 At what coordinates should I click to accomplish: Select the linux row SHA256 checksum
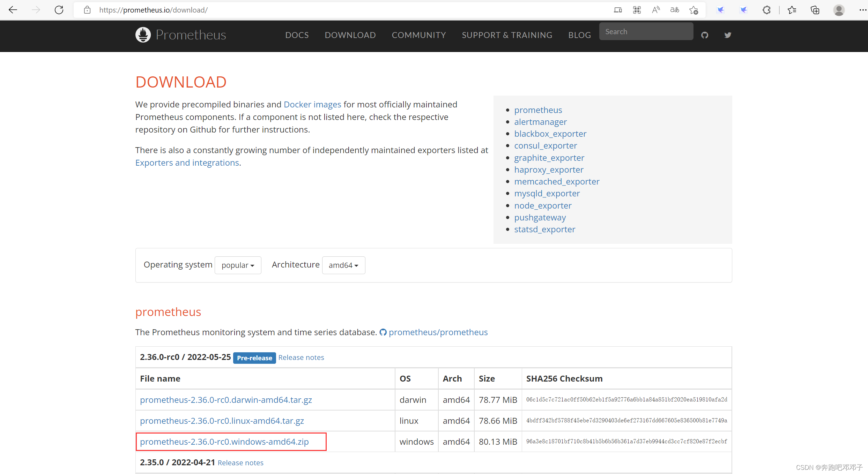[x=626, y=421]
